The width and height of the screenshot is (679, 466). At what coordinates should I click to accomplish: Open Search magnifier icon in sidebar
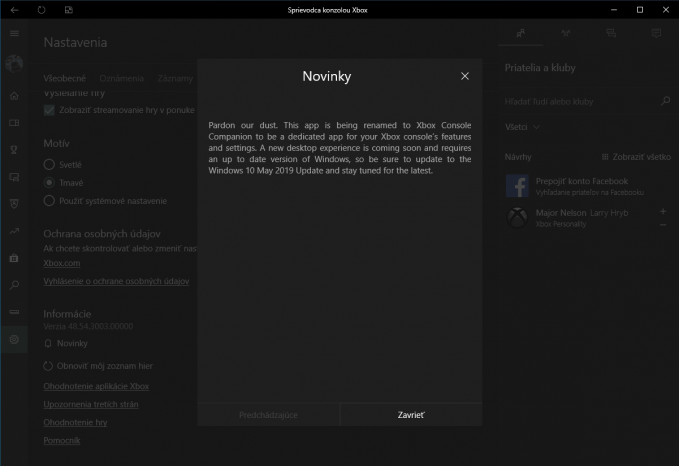click(x=14, y=285)
